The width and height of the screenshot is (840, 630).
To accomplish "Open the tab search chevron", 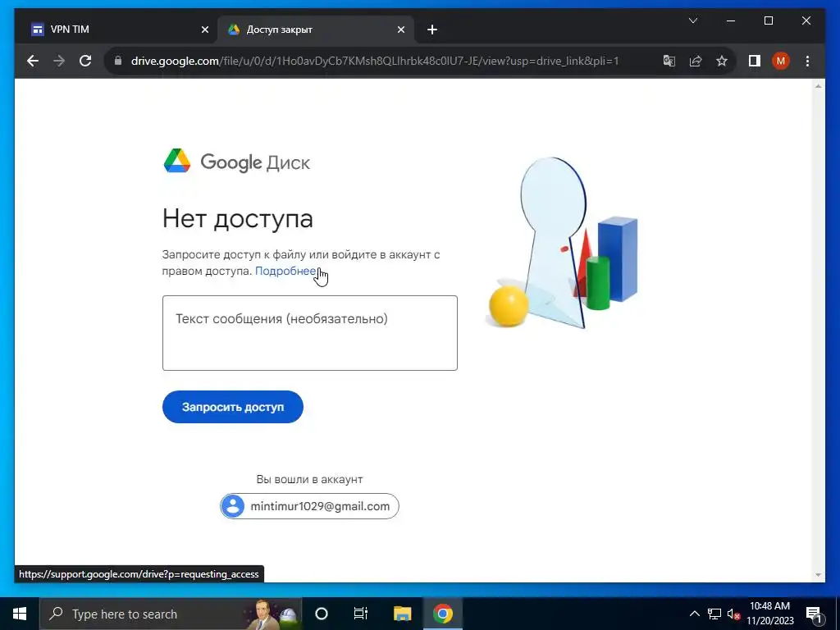I will (x=692, y=21).
